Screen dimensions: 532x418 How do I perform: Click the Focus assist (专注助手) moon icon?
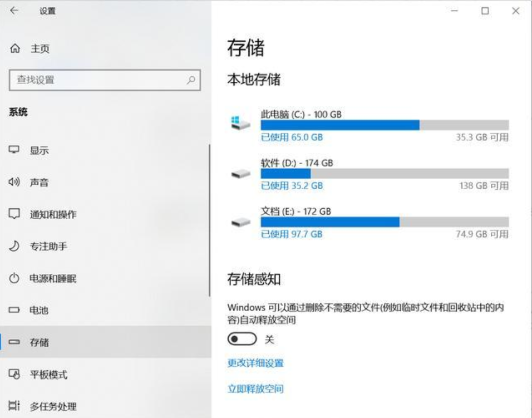point(14,246)
